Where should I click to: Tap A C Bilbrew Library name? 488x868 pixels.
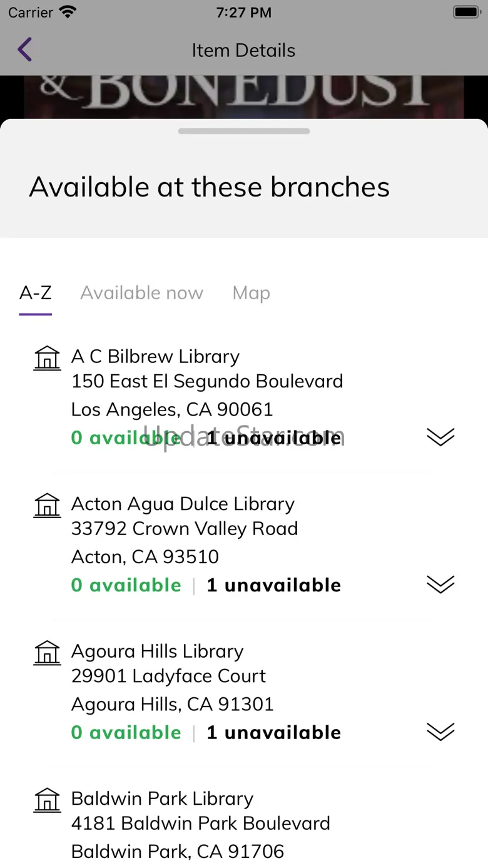click(x=155, y=357)
